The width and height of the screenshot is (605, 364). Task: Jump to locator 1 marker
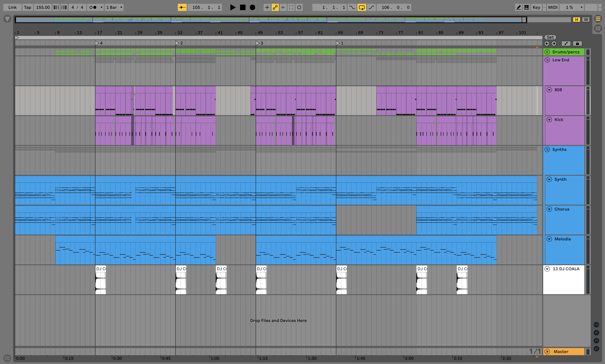pyautogui.click(x=338, y=43)
